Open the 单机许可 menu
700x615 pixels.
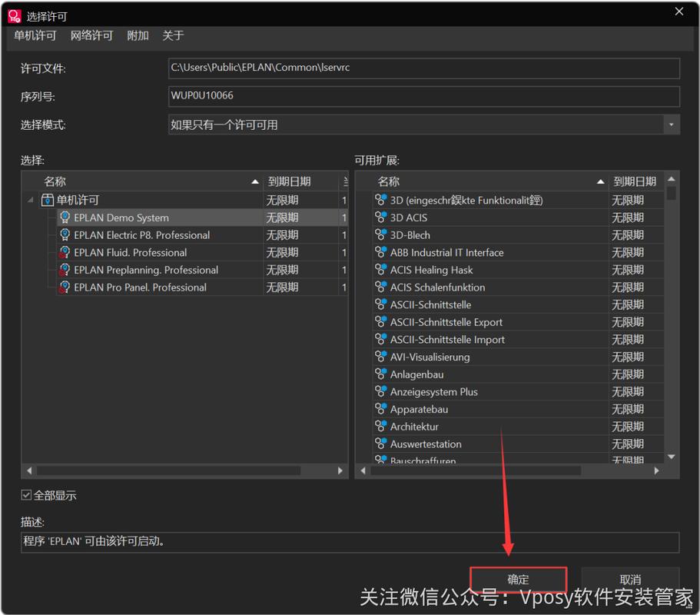(35, 35)
